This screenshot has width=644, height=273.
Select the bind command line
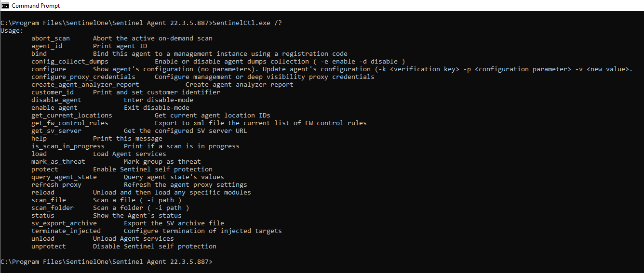(x=189, y=54)
